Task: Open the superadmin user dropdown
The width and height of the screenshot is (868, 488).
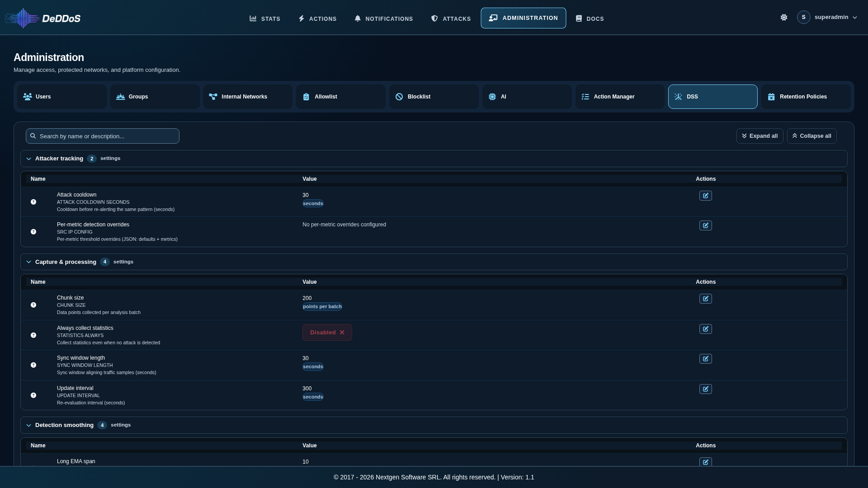Action: coord(827,17)
